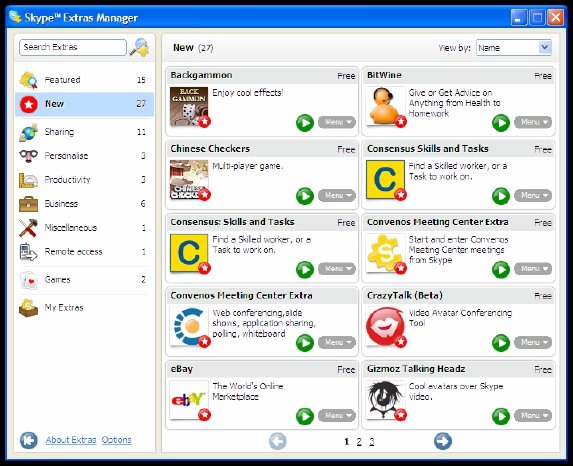Open the Sharing category
The width and height of the screenshot is (573, 466).
click(x=84, y=132)
